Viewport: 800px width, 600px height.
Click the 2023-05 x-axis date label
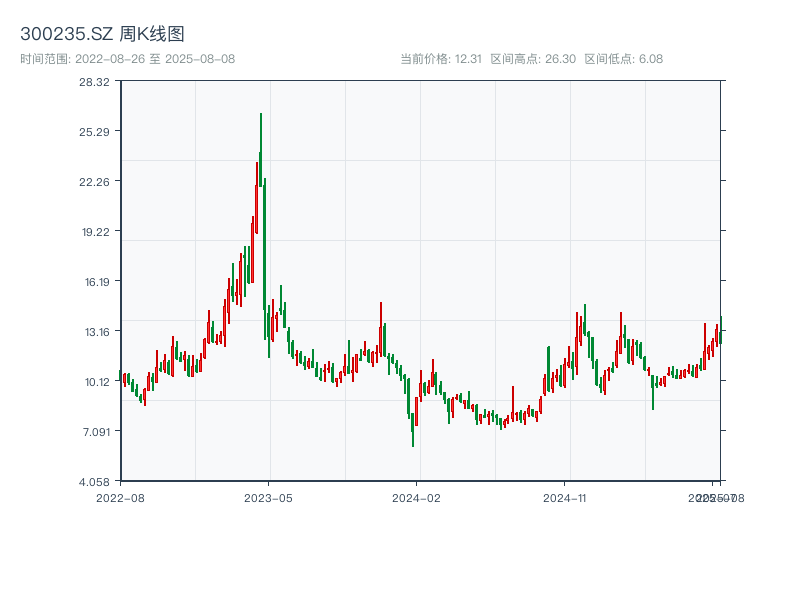268,497
